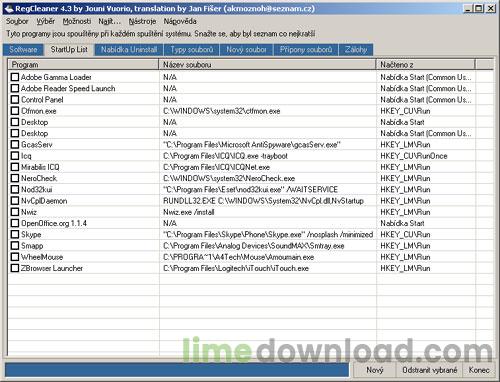Click the RegCleaner title bar icon

9,9
